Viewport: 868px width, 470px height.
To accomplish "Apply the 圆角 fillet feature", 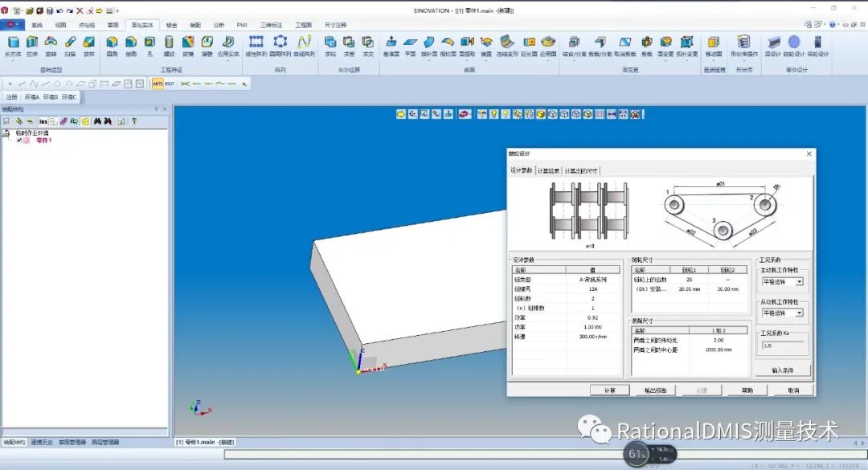I will (x=113, y=46).
